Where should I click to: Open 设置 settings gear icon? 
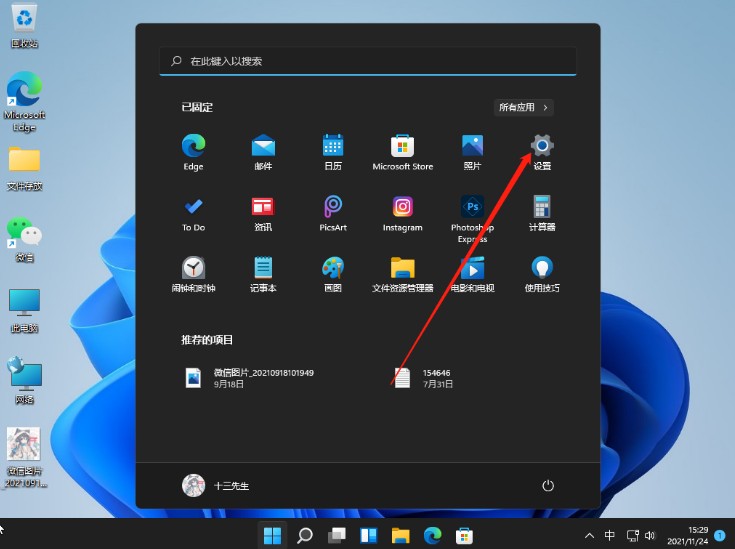coord(542,152)
